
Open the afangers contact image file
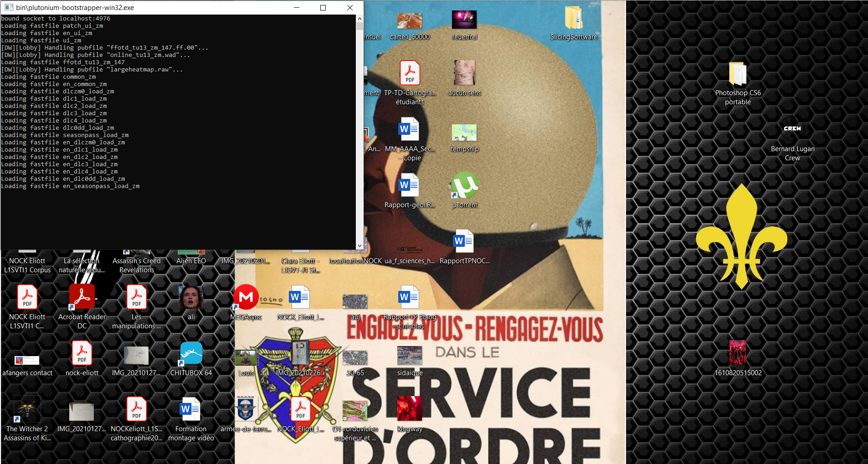(27, 360)
